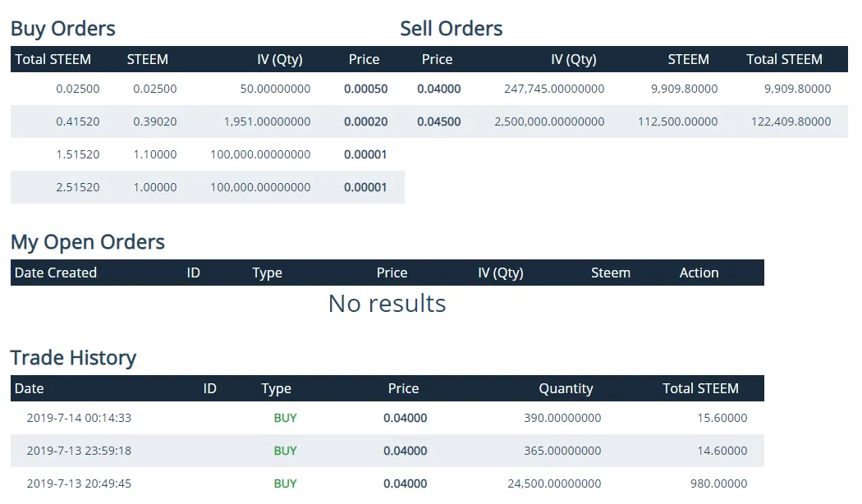The width and height of the screenshot is (862, 504).
Task: Click the Type header in Trade History
Action: [x=276, y=388]
